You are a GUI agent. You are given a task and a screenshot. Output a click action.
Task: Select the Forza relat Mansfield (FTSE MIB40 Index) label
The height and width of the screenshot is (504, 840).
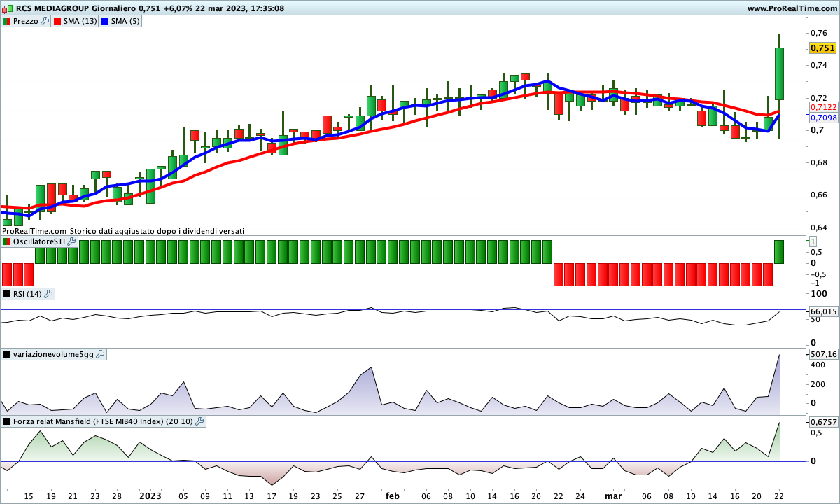[x=104, y=421]
